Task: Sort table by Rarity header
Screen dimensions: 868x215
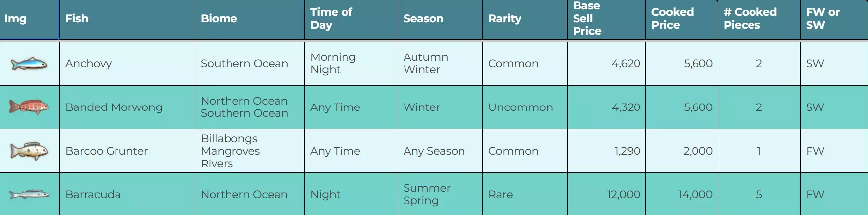Action: [505, 19]
